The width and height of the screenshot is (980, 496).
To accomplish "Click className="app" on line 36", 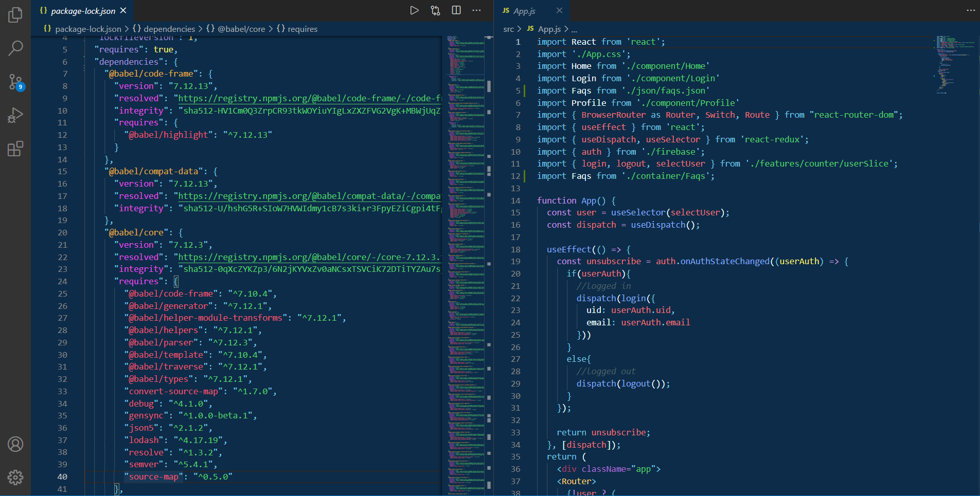I will 618,469.
